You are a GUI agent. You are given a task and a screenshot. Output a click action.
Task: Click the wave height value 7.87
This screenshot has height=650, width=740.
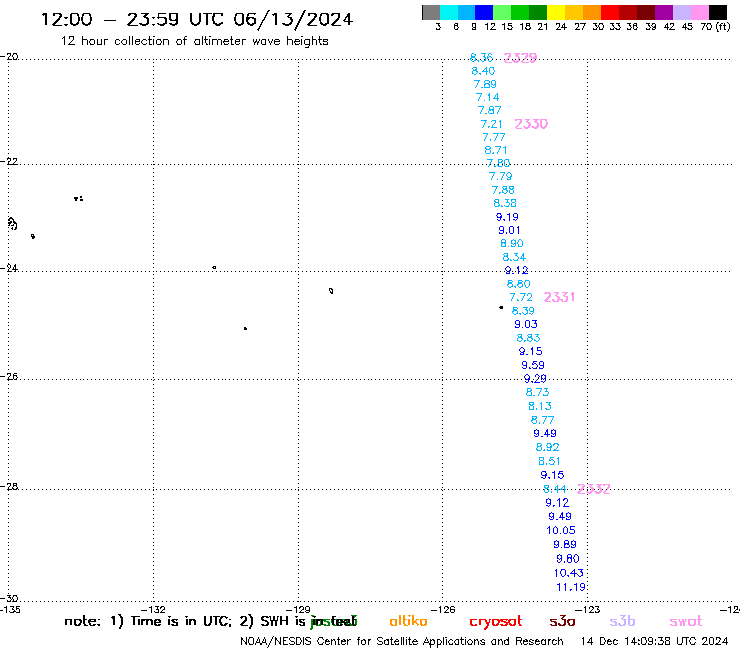pyautogui.click(x=489, y=110)
